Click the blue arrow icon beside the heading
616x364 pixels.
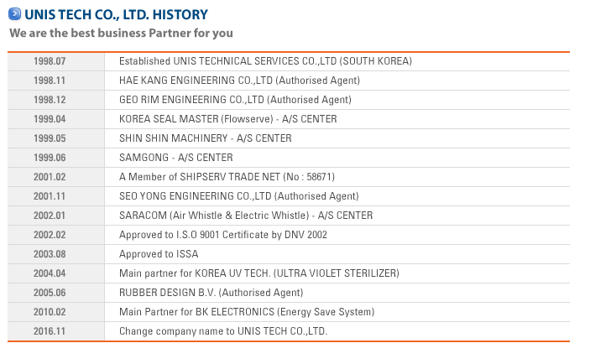tap(14, 14)
